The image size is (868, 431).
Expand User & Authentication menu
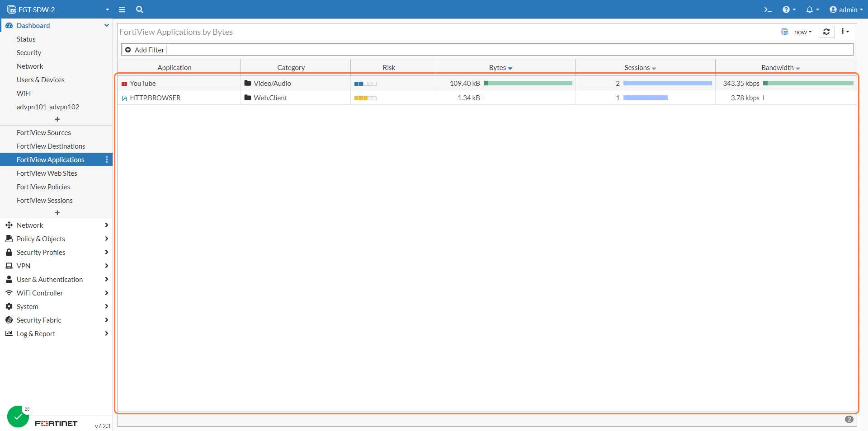[x=57, y=279]
